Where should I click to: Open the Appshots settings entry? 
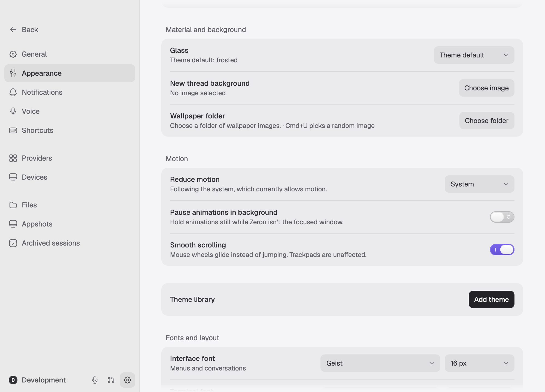coord(70,224)
